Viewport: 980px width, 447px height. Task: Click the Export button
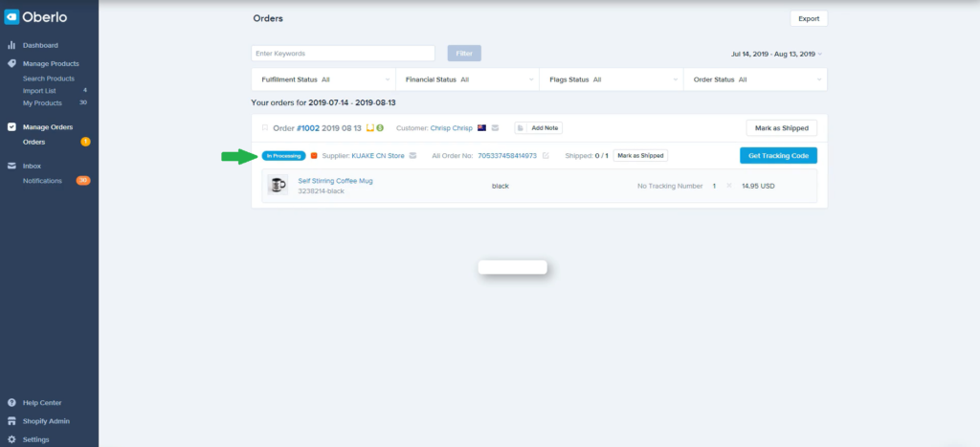809,19
